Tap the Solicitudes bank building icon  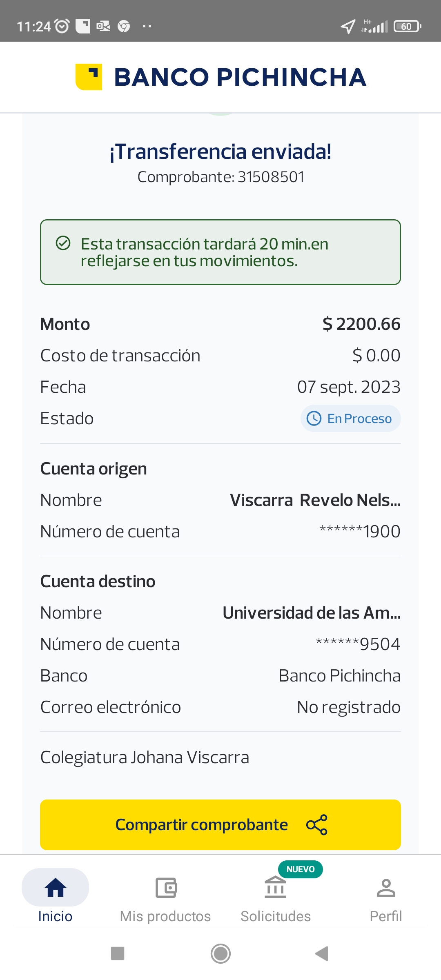(276, 888)
